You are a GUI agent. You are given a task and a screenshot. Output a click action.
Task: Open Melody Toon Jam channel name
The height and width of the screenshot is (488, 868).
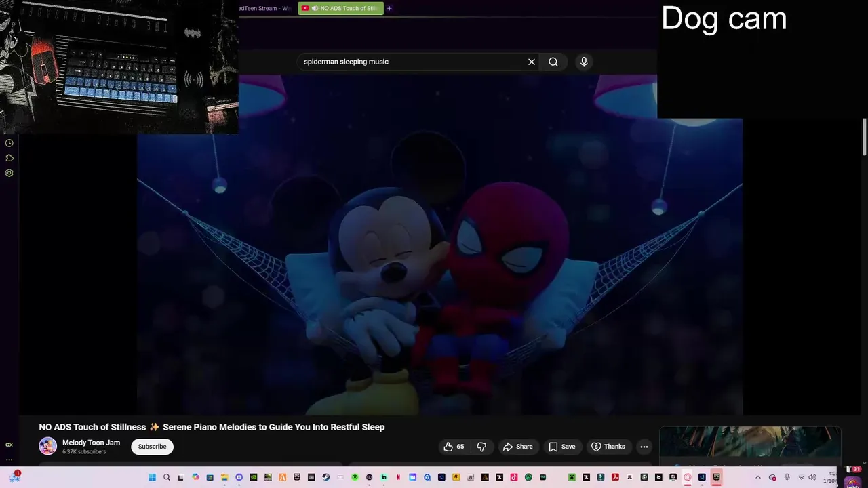(x=91, y=443)
